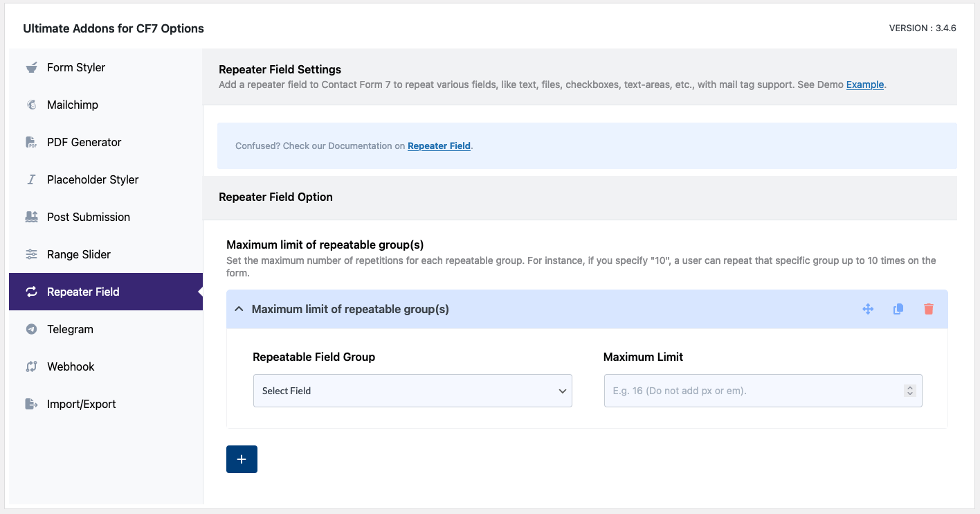
Task: Go to the Range Slider tab
Action: point(106,254)
